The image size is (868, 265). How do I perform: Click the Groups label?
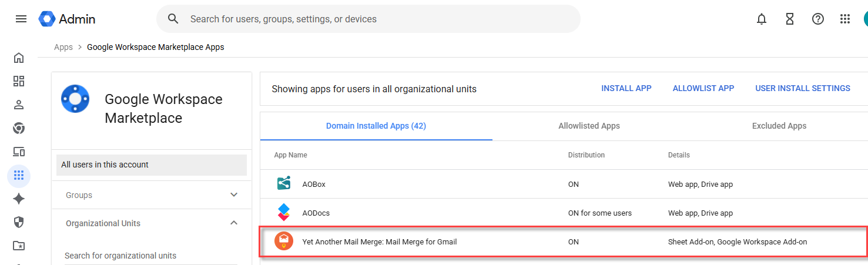(x=79, y=195)
